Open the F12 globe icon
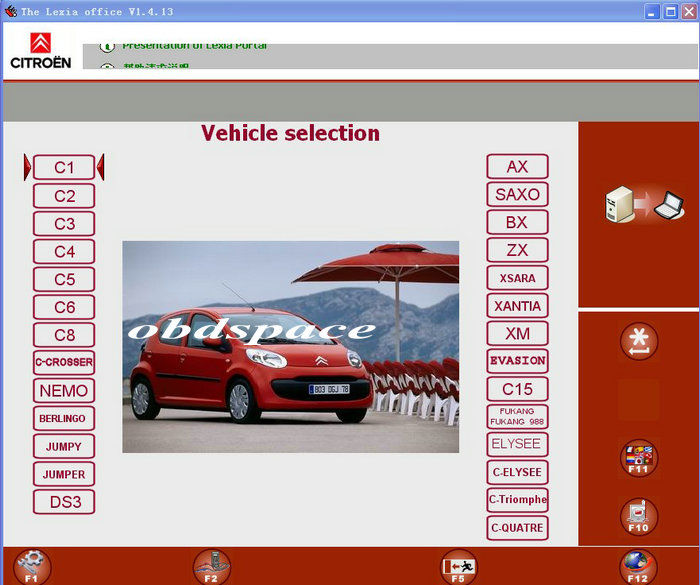The image size is (700, 585). pos(638,567)
